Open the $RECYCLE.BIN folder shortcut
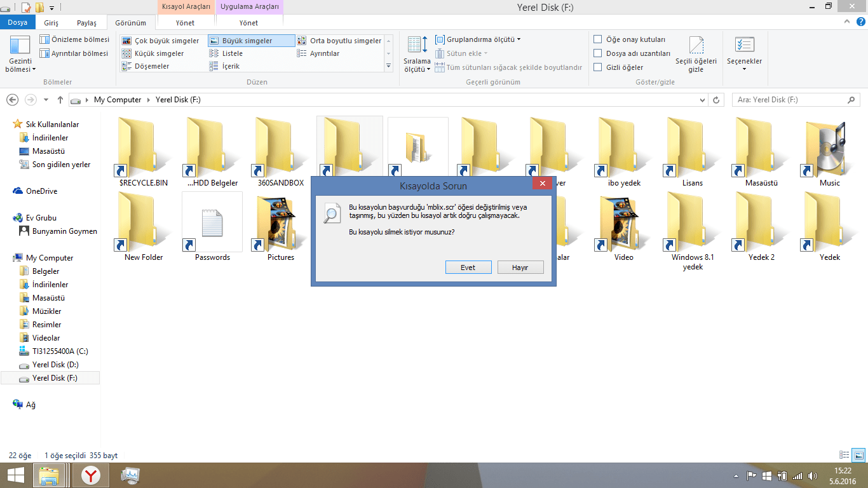Viewport: 868px width, 488px height. (x=144, y=152)
